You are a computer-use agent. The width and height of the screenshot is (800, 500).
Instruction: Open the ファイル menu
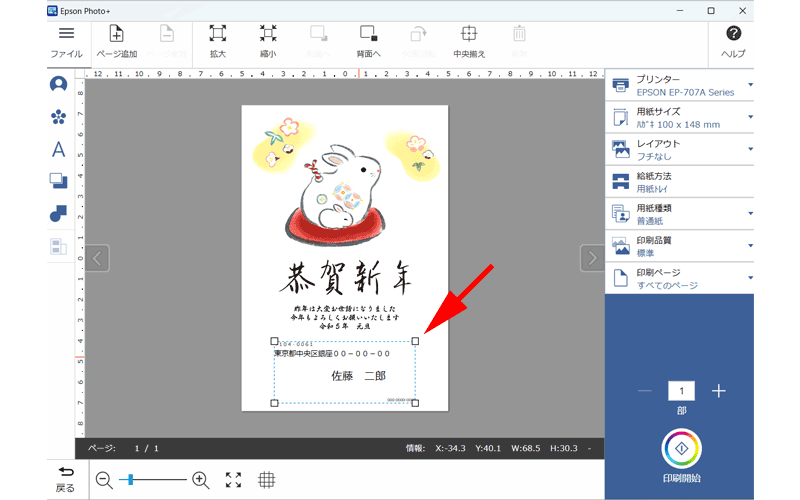pos(66,40)
